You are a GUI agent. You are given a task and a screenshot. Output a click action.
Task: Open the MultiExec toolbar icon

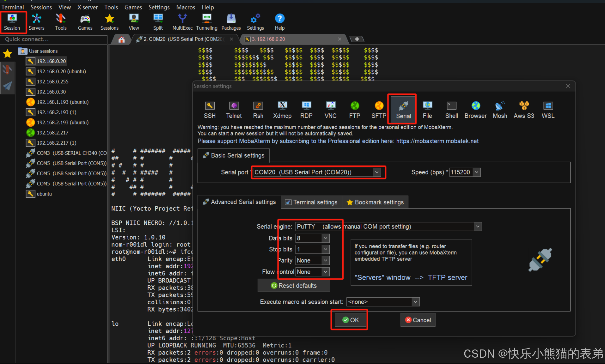pyautogui.click(x=182, y=22)
